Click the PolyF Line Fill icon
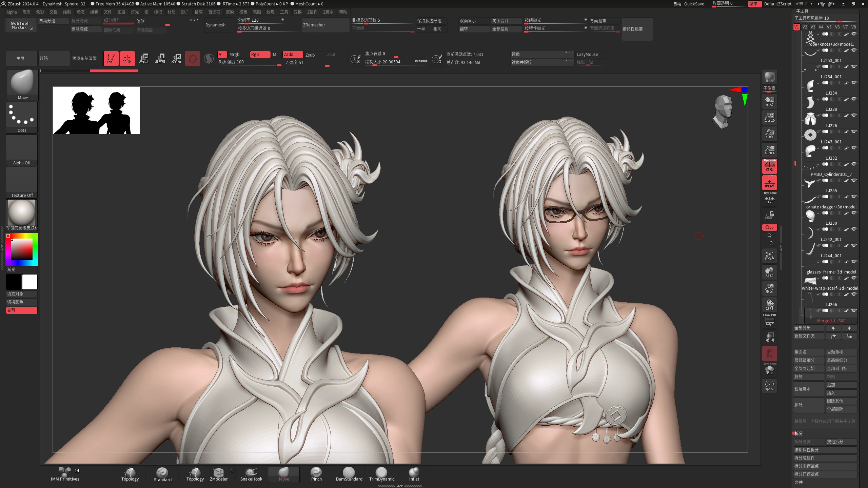The height and width of the screenshot is (488, 868). (769, 320)
